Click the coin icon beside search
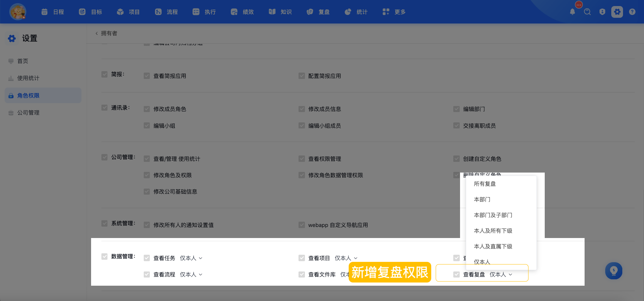The height and width of the screenshot is (301, 644). point(602,12)
